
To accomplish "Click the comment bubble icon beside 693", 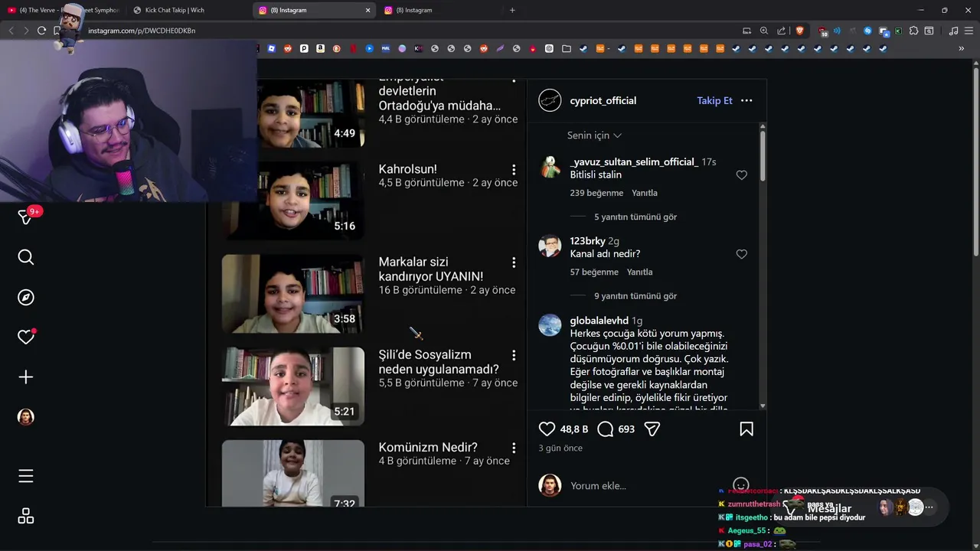I will point(605,429).
